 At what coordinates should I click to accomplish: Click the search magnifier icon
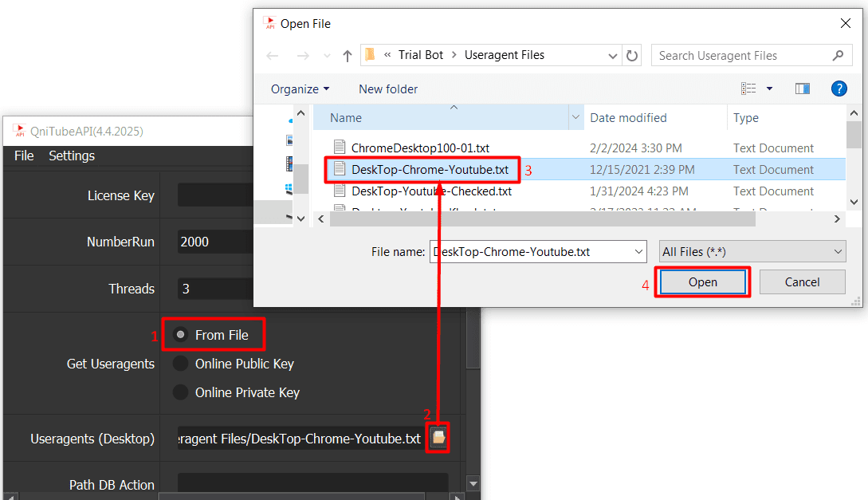838,55
